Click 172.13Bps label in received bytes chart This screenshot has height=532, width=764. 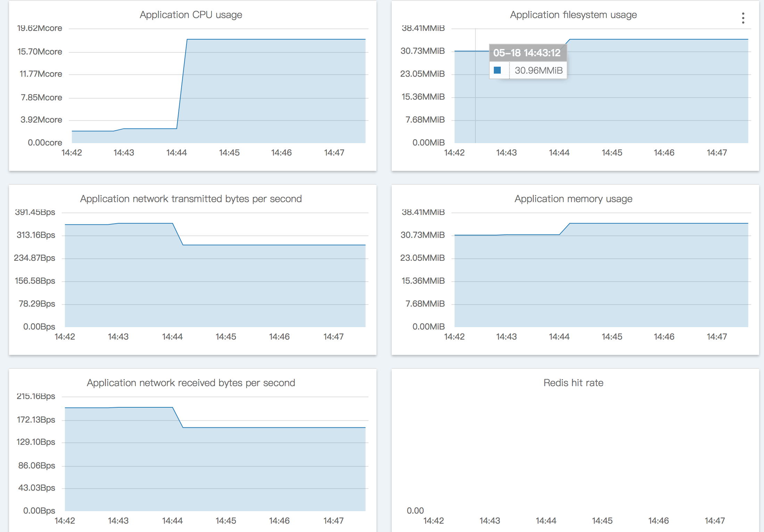pyautogui.click(x=36, y=420)
